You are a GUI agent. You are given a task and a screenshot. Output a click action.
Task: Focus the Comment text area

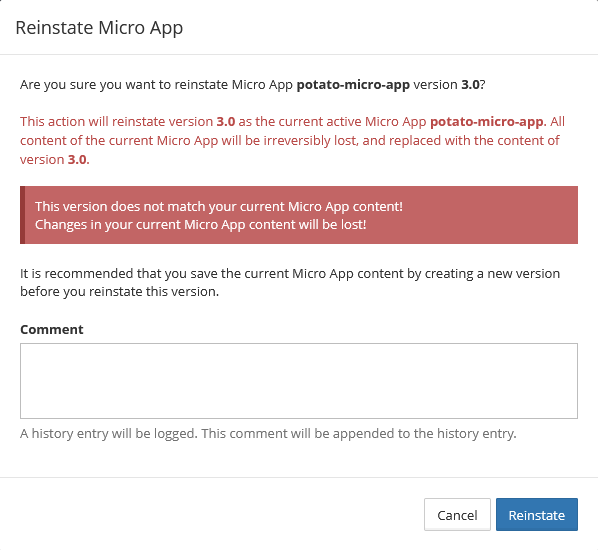tap(299, 381)
